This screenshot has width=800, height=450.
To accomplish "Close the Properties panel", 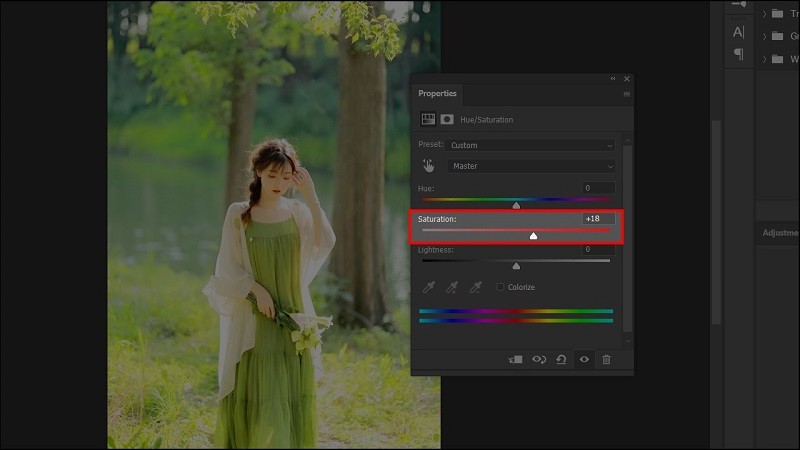I will pos(627,79).
